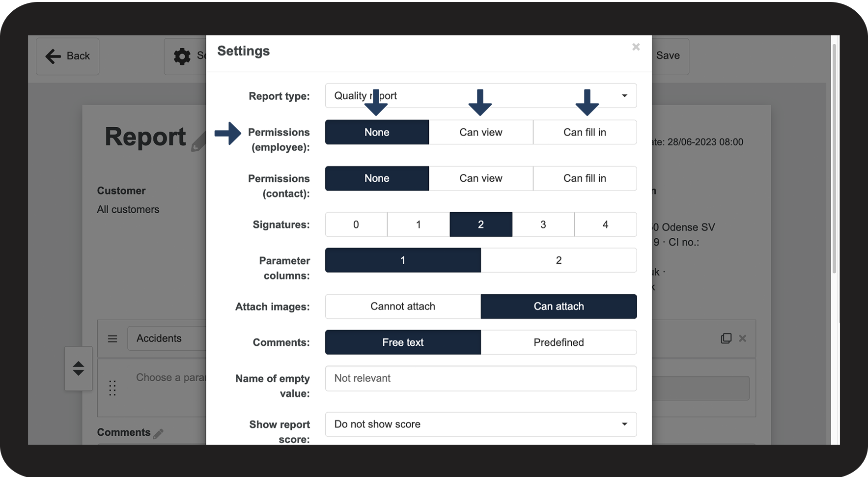The height and width of the screenshot is (477, 868).
Task: Set contact permissions to Can fill in
Action: [x=585, y=178]
